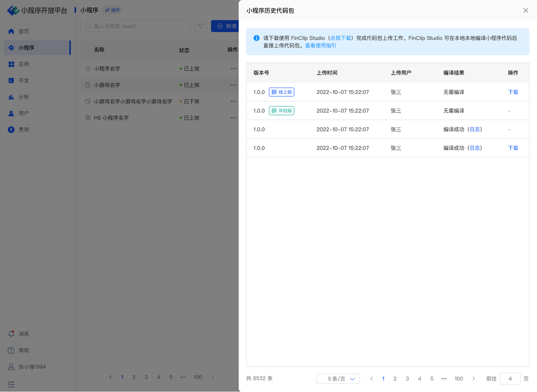Collapse sidebar using bottom-left menu icon
Viewport: 537px width, 392px height.
pyautogui.click(x=11, y=384)
